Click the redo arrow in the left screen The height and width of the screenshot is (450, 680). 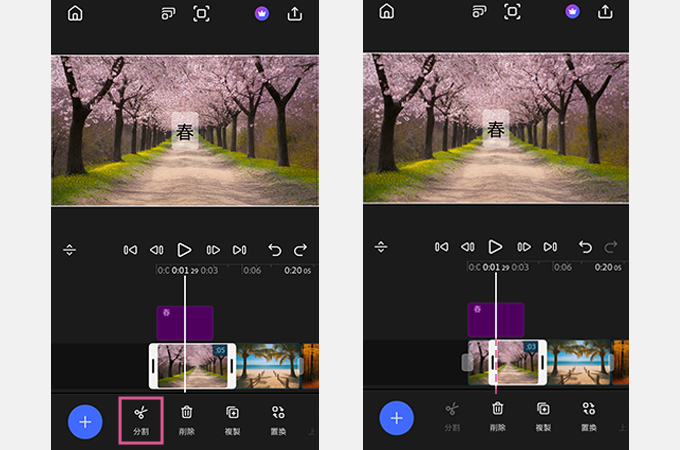pyautogui.click(x=300, y=249)
